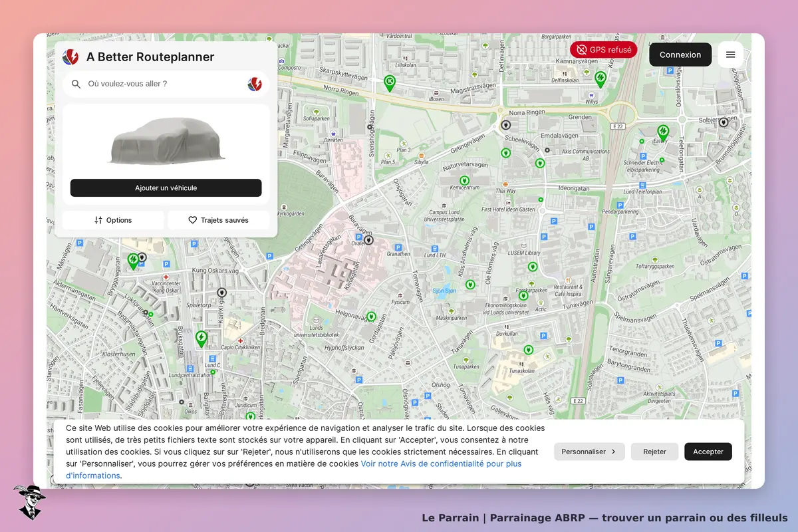This screenshot has width=798, height=532.
Task: Select the green charger below LUSEM Library
Action: click(532, 267)
